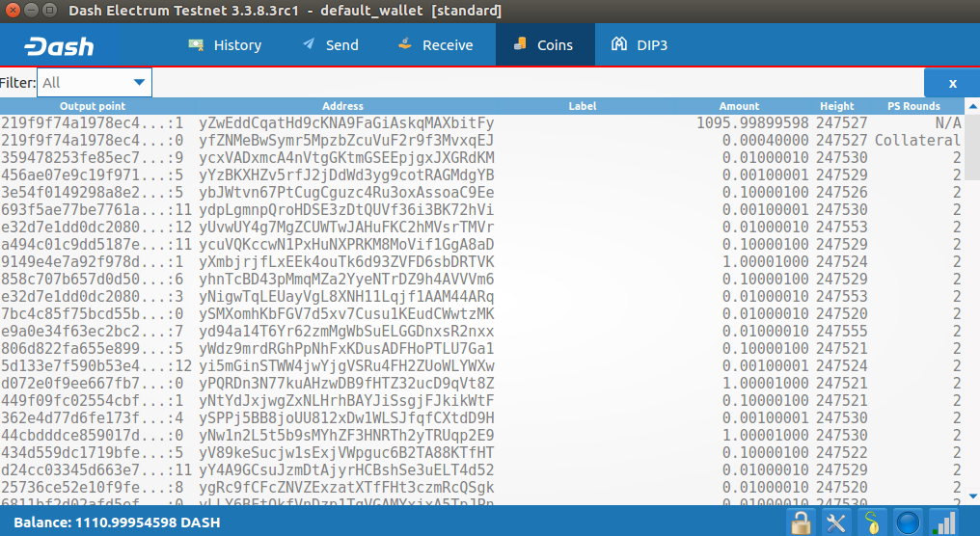This screenshot has width=980, height=536.
Task: Switch to the History tab
Action: pyautogui.click(x=225, y=45)
